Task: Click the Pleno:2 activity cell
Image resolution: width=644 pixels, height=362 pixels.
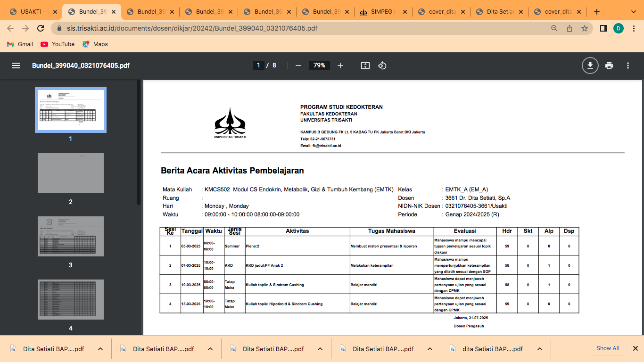Action: 297,246
